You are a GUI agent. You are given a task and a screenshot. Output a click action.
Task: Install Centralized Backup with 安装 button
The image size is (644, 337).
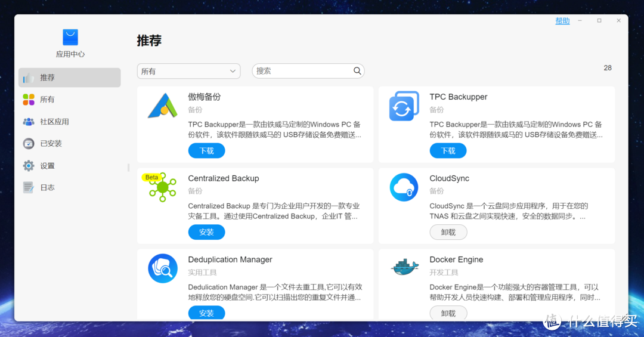[206, 232]
